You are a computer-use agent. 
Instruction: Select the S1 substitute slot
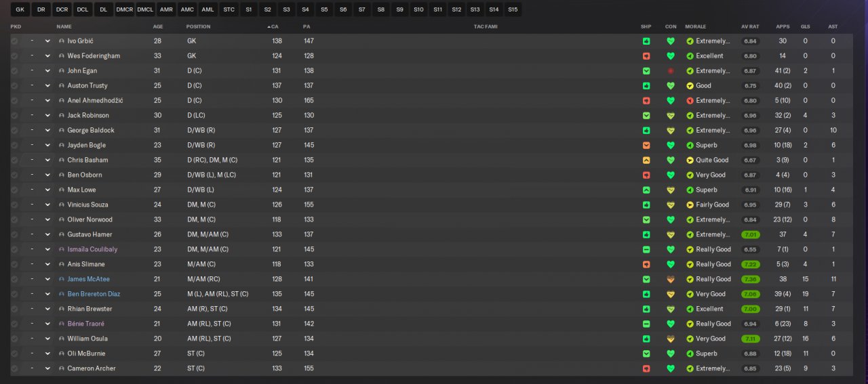tap(249, 9)
